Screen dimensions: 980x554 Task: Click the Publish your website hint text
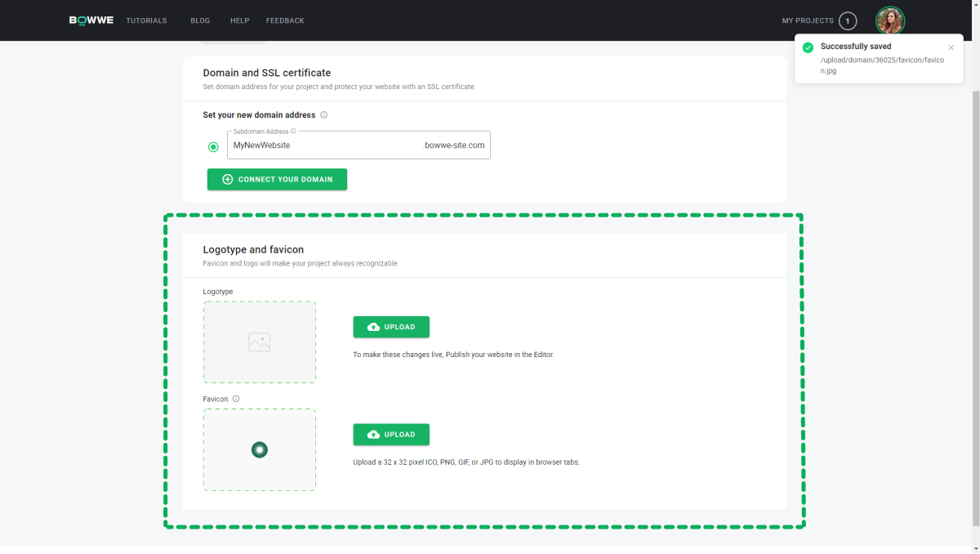pos(453,355)
